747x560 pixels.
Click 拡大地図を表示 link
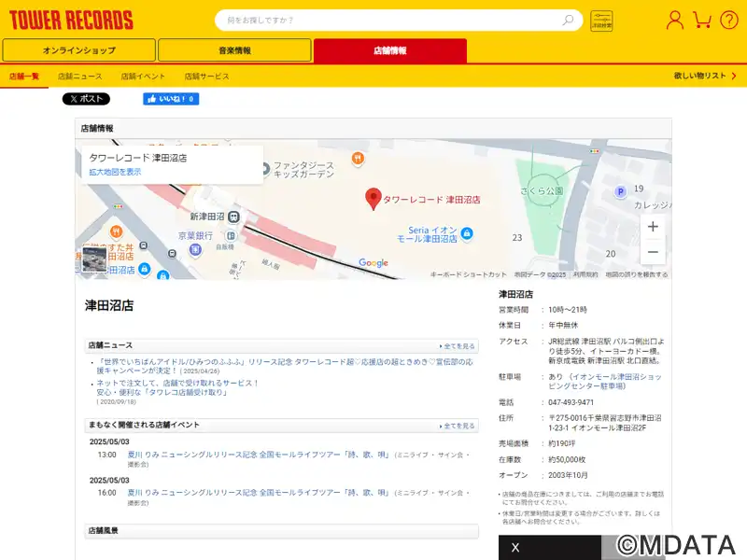click(x=115, y=172)
